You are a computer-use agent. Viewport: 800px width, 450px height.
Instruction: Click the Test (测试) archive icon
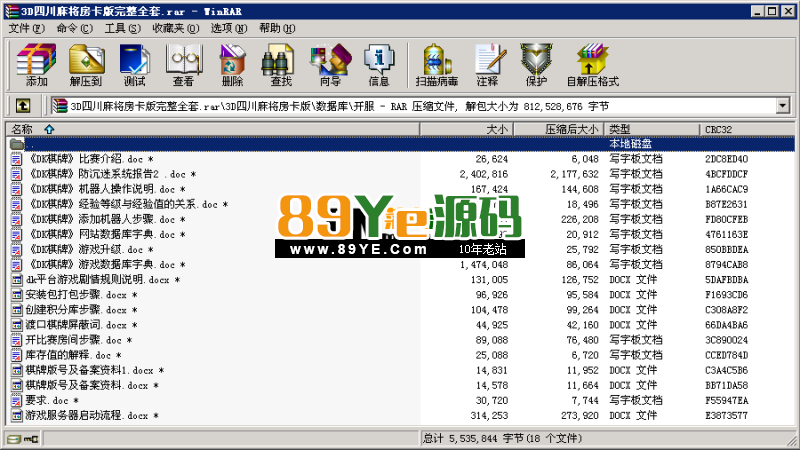(134, 65)
